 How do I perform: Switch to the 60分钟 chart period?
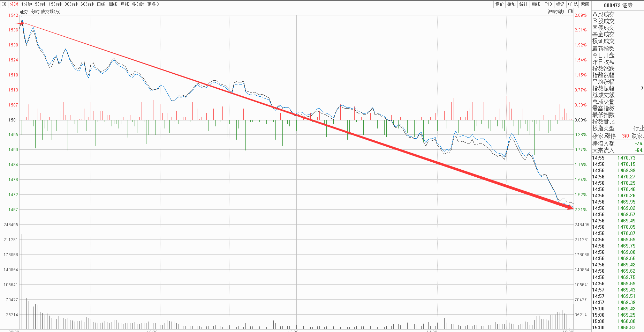tap(87, 4)
